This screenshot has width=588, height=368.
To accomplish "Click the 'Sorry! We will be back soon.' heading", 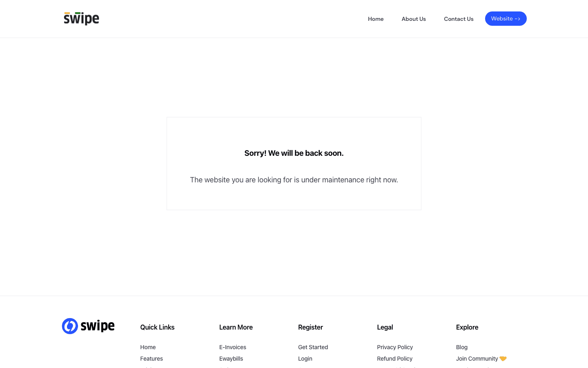I will (x=294, y=153).
